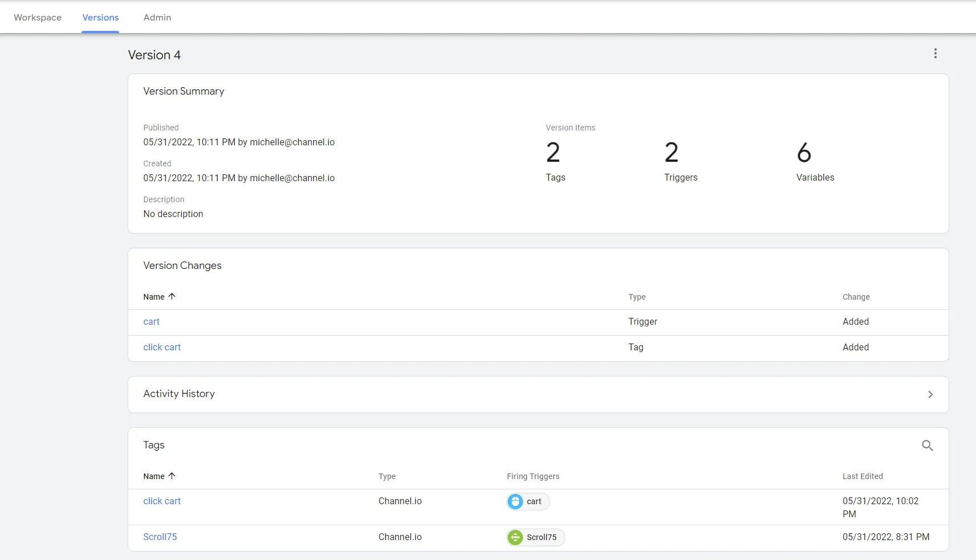Open the cart trigger link in Version Changes

[152, 322]
